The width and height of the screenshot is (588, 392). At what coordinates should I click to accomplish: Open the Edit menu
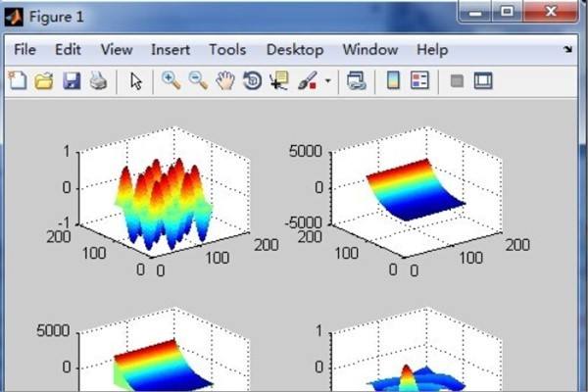pos(68,50)
